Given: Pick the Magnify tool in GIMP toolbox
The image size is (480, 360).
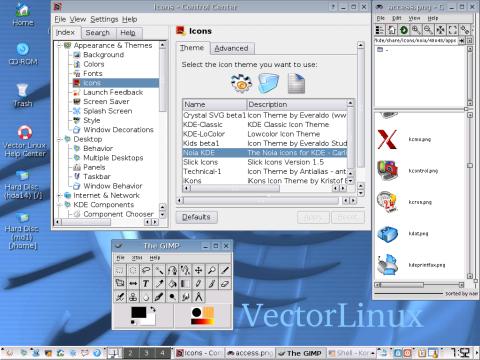Looking at the screenshot, I should [212, 270].
